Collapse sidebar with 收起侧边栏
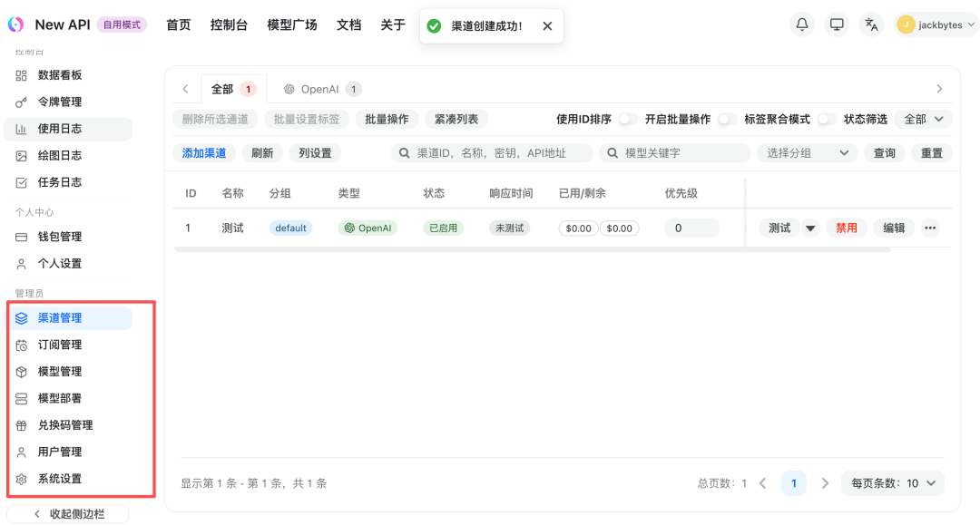This screenshot has height=525, width=980. click(68, 514)
